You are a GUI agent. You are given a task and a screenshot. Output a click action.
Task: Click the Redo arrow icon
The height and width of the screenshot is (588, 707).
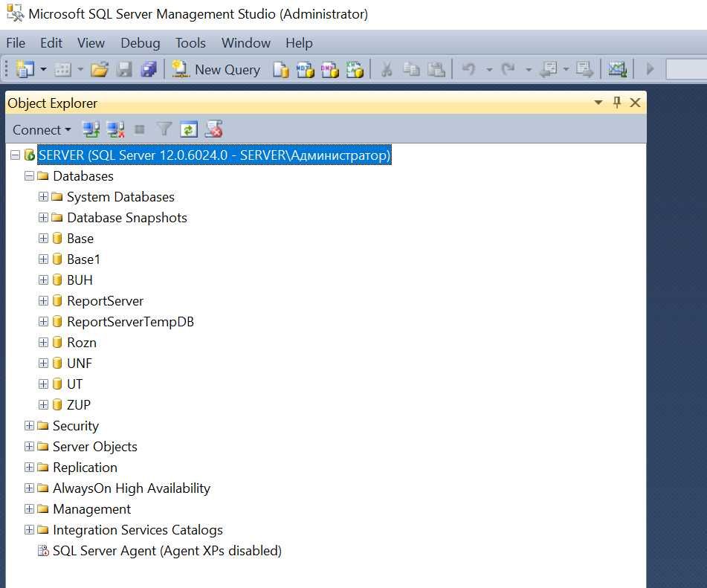point(509,69)
